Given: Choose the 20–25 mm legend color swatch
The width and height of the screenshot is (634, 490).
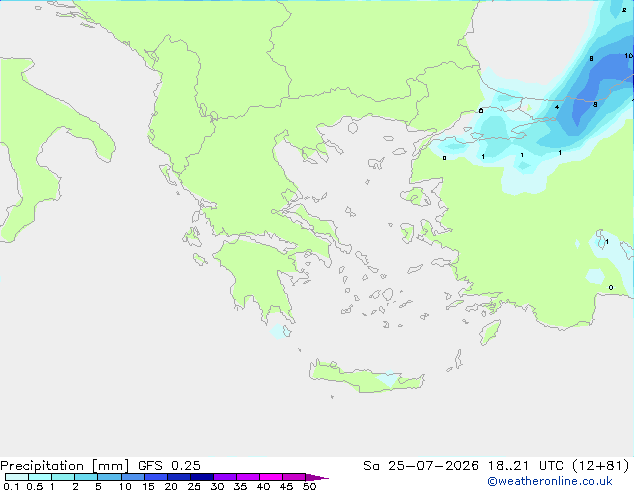Looking at the screenshot, I should point(179,477).
